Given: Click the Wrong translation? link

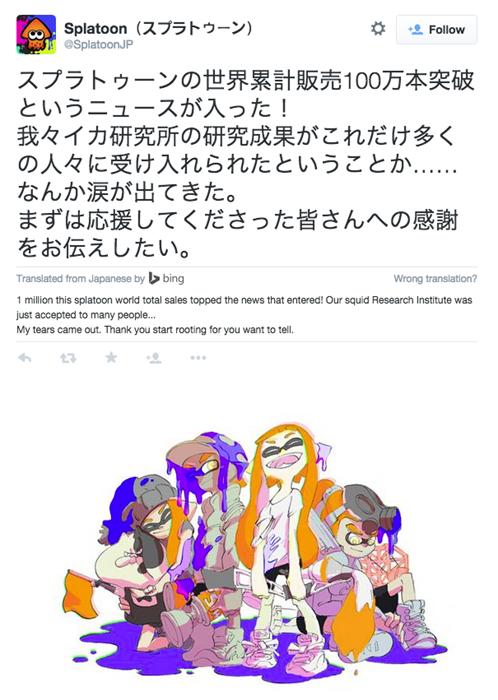Looking at the screenshot, I should click(435, 279).
